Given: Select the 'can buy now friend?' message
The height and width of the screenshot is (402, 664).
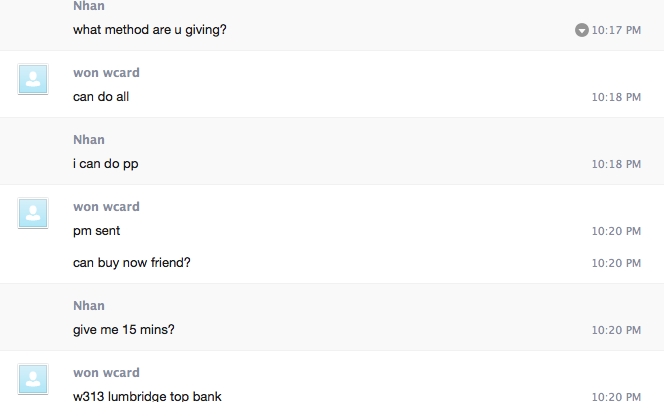Looking at the screenshot, I should pyautogui.click(x=132, y=263).
